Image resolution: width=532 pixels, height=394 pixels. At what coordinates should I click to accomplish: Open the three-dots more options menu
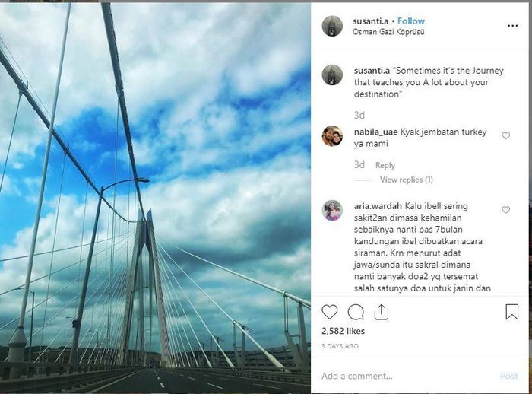tap(513, 26)
